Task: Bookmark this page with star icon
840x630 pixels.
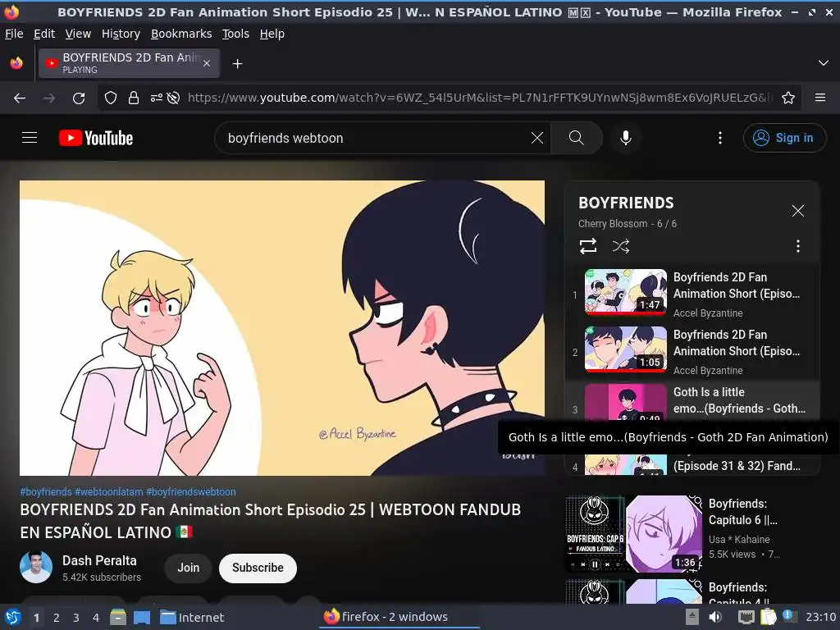Action: 788,98
